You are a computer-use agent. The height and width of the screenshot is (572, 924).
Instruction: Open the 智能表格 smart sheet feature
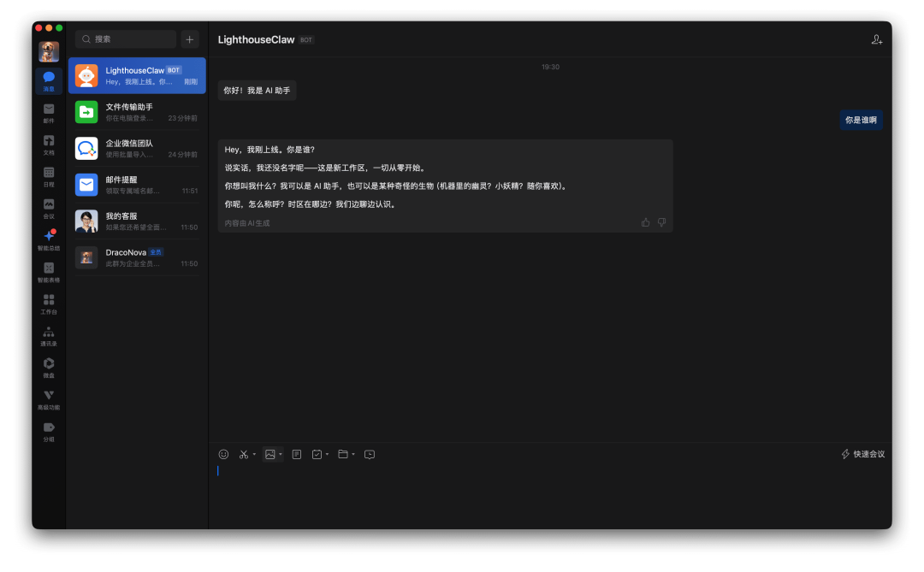click(49, 270)
